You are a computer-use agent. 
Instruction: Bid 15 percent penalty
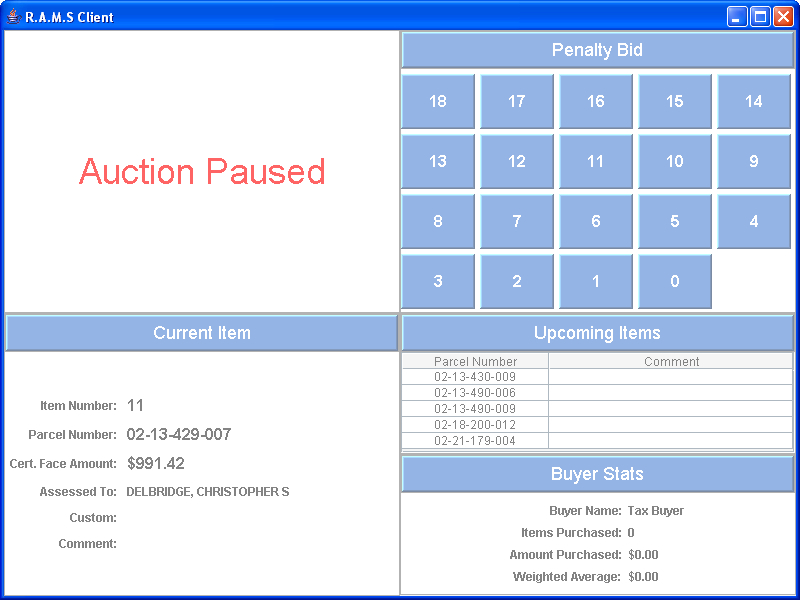(675, 101)
